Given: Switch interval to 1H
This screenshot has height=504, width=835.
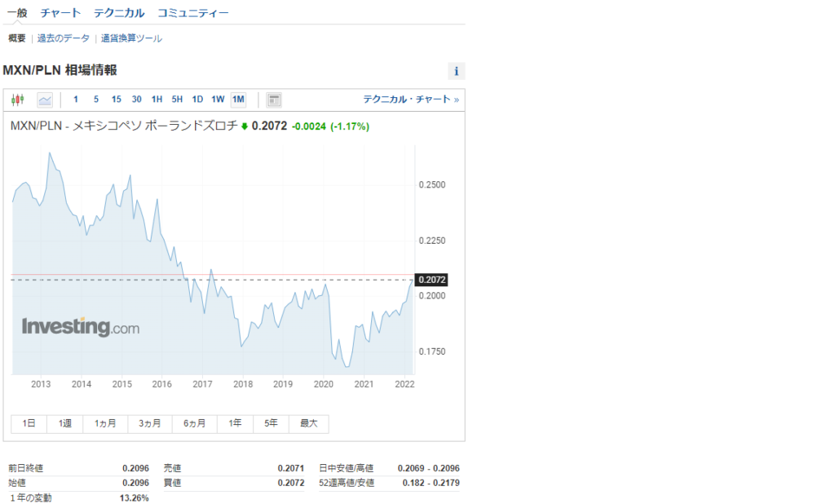Looking at the screenshot, I should click(157, 99).
